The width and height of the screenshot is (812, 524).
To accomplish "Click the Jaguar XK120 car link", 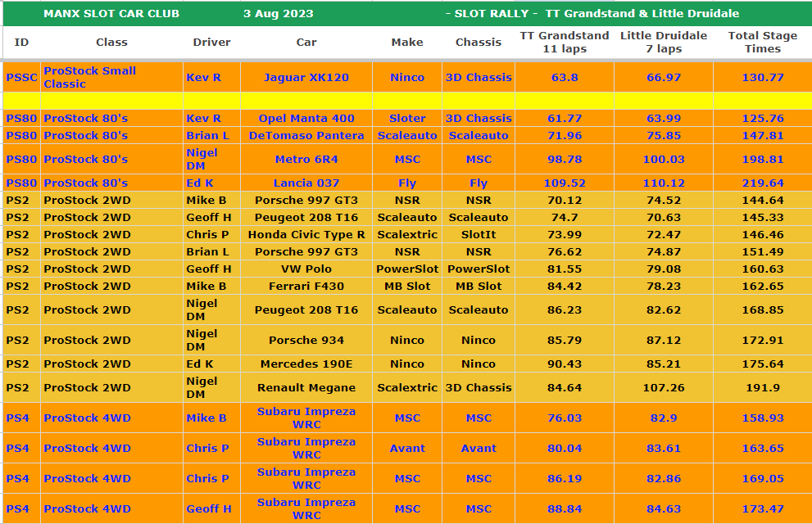I will point(306,78).
